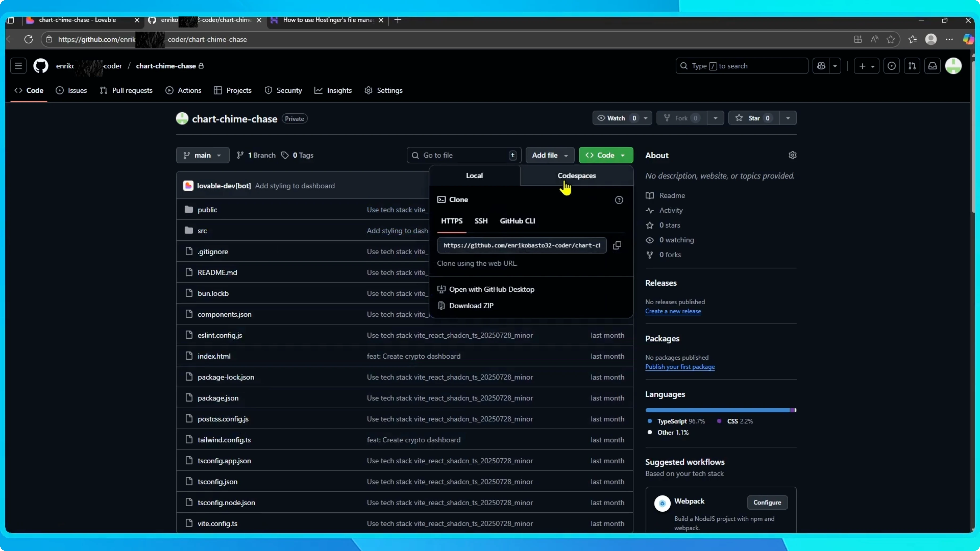Open the Actions tab

pyautogui.click(x=183, y=91)
